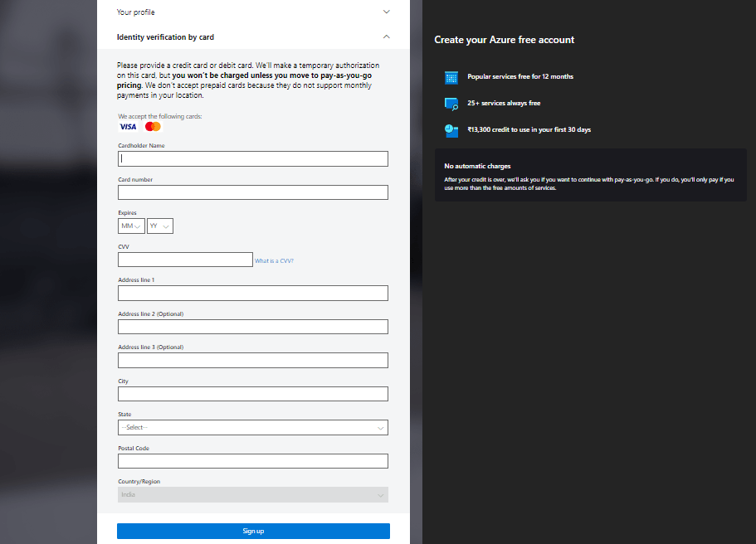Click the No automatic charges heading

(477, 166)
